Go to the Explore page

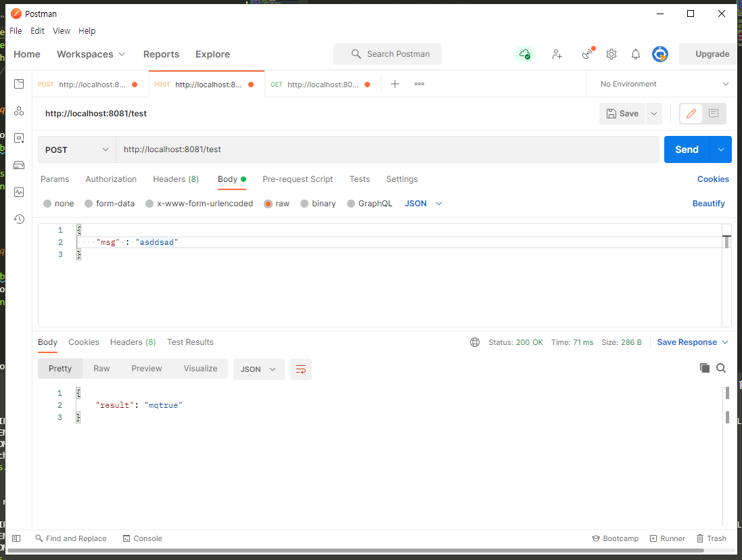click(x=212, y=54)
